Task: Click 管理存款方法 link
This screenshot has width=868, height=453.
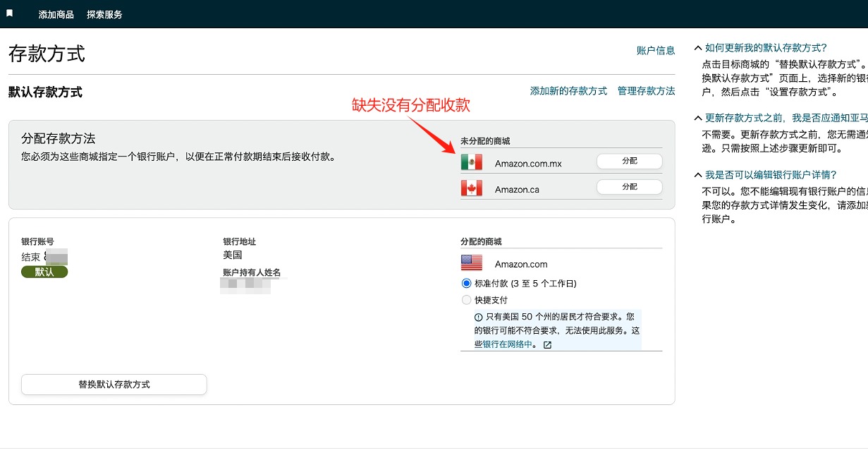Action: (x=646, y=91)
